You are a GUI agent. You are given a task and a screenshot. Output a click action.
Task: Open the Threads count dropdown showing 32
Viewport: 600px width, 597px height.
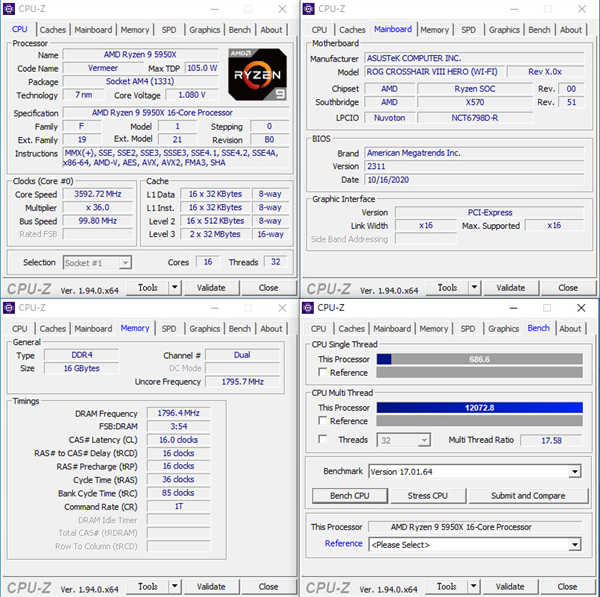tap(424, 440)
